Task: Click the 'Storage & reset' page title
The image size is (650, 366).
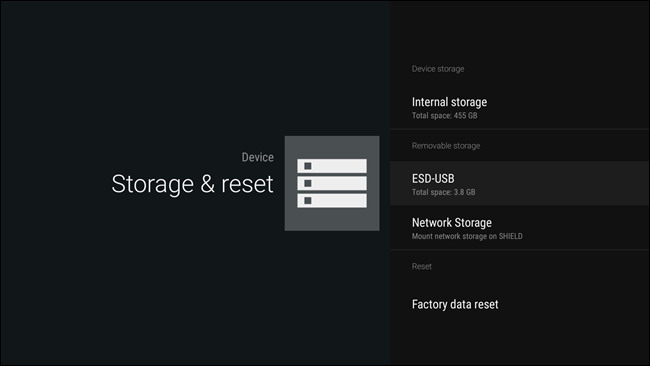Action: pyautogui.click(x=192, y=184)
